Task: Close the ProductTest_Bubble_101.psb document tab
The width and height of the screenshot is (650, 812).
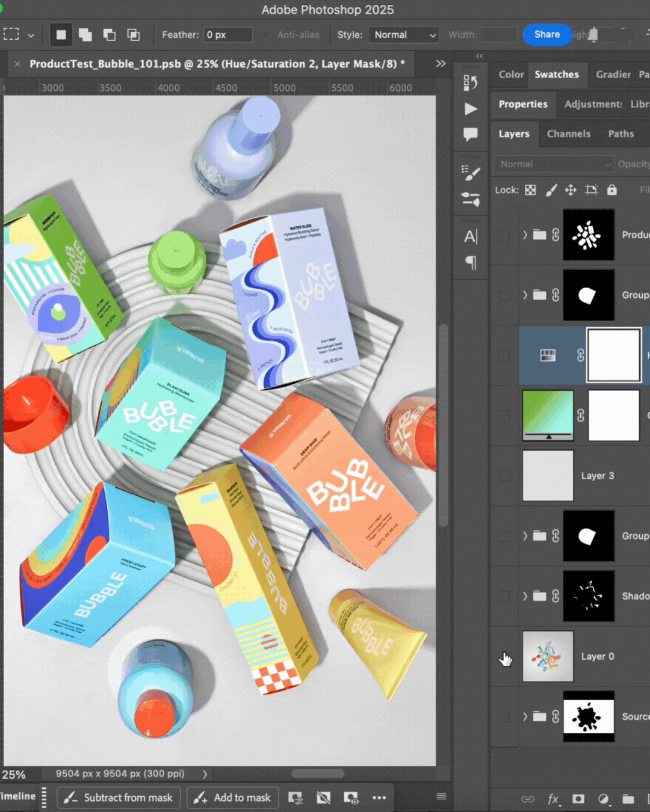Action: tap(17, 64)
